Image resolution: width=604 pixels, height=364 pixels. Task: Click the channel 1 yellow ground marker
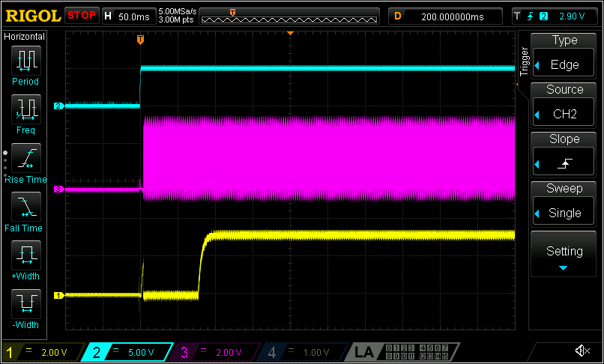point(58,295)
